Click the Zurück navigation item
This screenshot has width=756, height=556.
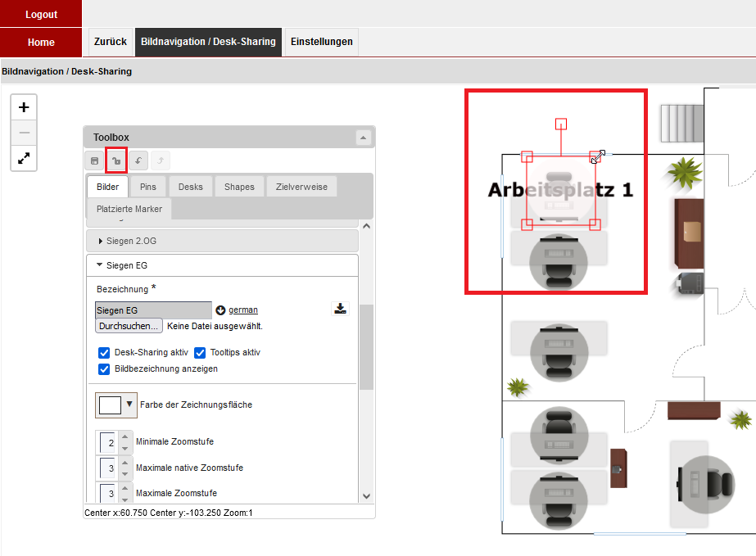click(111, 42)
